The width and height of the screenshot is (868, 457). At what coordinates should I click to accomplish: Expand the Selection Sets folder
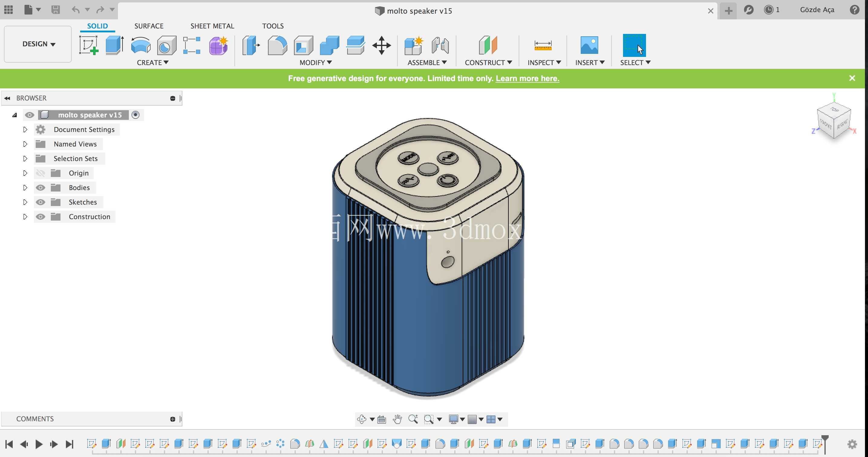click(25, 159)
